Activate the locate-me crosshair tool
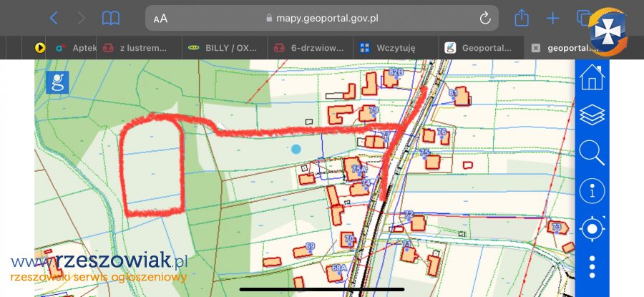This screenshot has width=644, height=297. 592,230
